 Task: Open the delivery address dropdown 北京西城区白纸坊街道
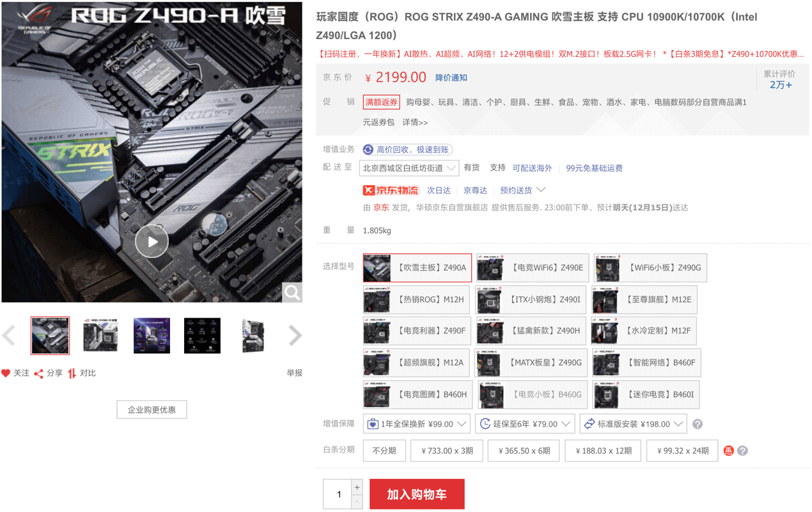point(409,168)
